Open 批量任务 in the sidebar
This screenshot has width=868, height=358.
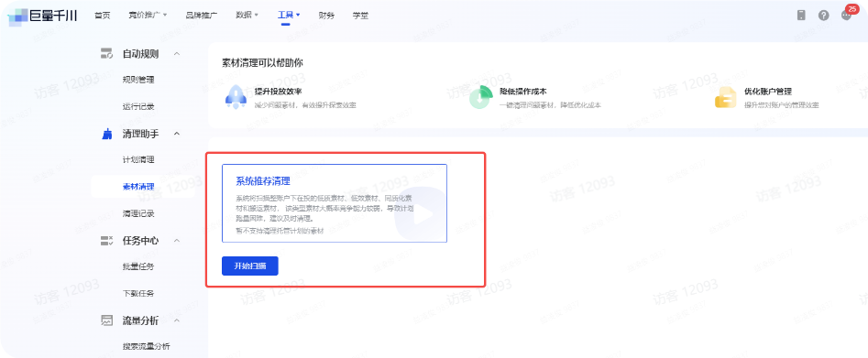click(138, 266)
